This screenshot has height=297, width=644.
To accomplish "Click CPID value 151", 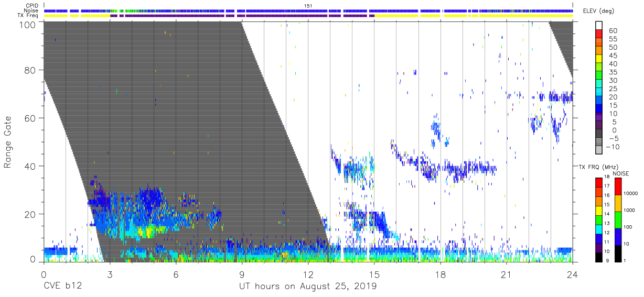I will [x=308, y=6].
